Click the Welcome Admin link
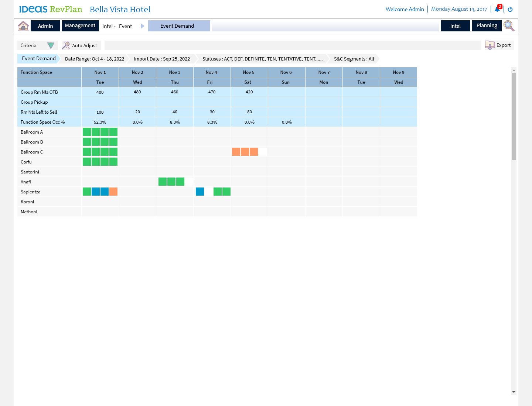This screenshot has width=532, height=406. click(x=405, y=9)
